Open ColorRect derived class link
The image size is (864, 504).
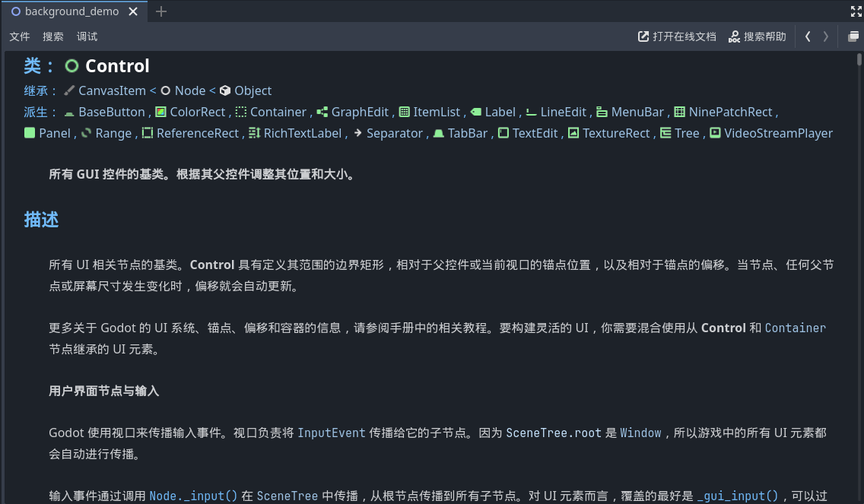197,112
